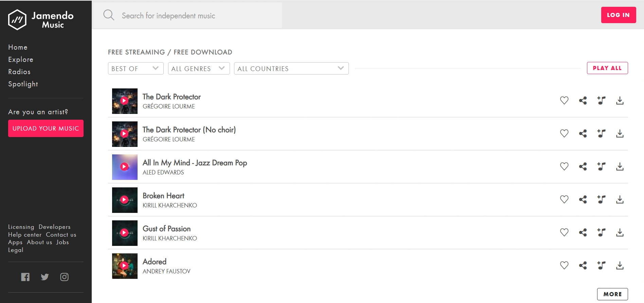Open the Gust of Passion track title

[x=166, y=229]
